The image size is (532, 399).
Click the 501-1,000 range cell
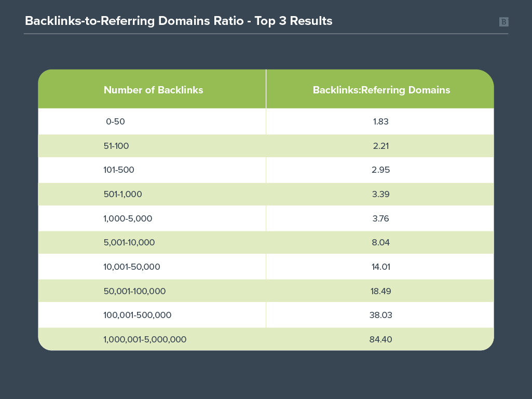(x=122, y=194)
